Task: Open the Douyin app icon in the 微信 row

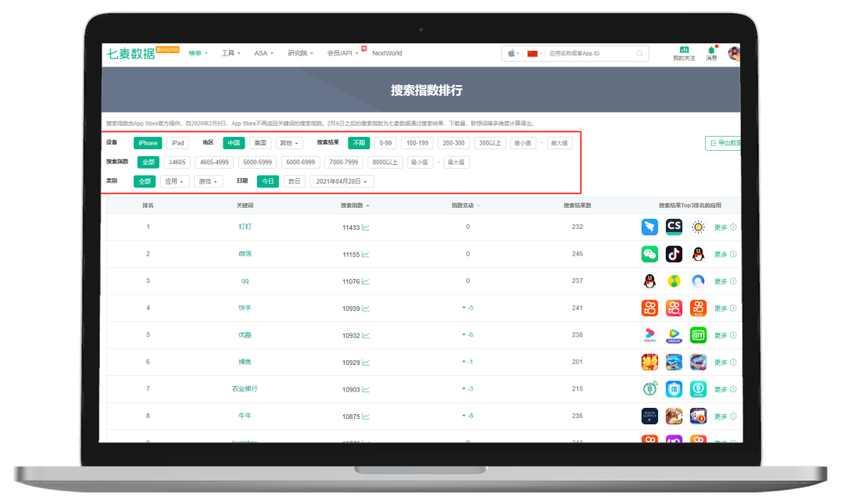Action: tap(674, 254)
